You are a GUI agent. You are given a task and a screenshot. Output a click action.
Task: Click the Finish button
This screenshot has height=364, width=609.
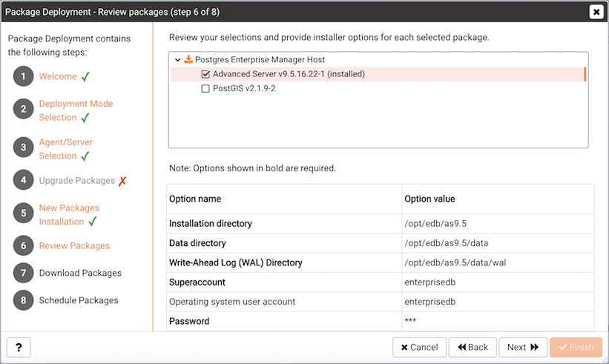576,347
